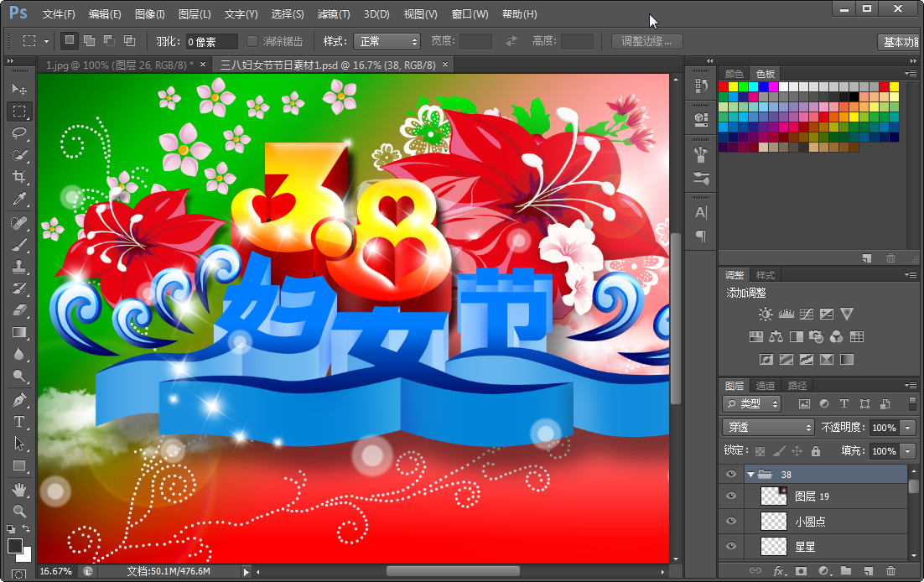
Task: Toggle the lock transparent pixels option
Action: [760, 452]
